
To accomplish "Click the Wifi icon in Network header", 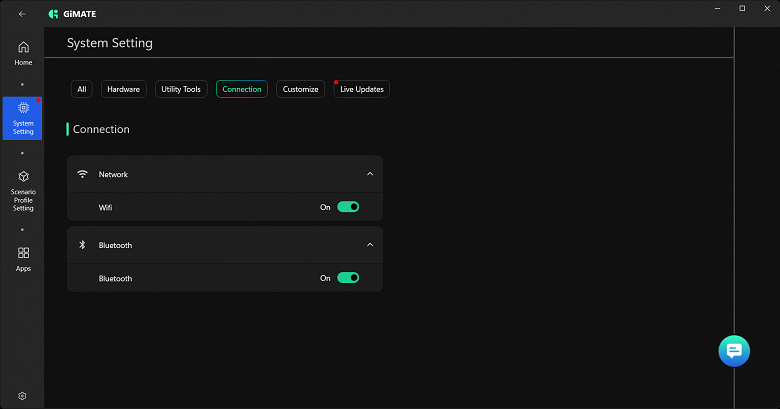I will click(82, 174).
